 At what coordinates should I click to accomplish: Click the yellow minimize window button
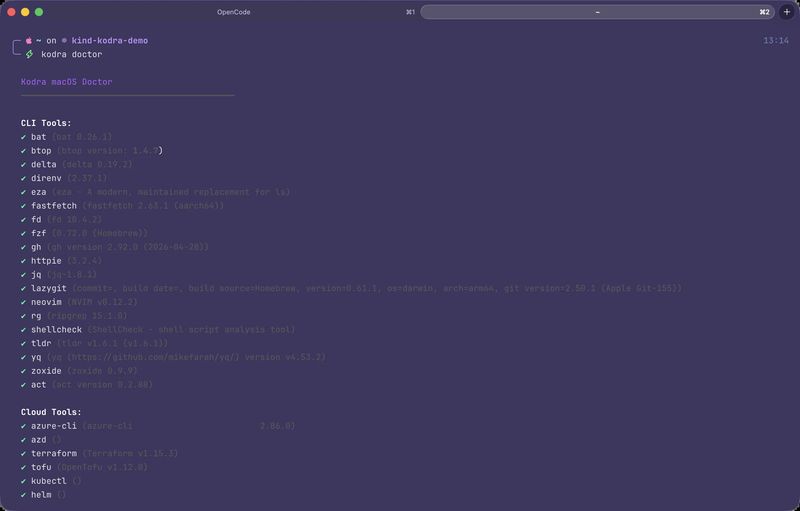[25, 12]
